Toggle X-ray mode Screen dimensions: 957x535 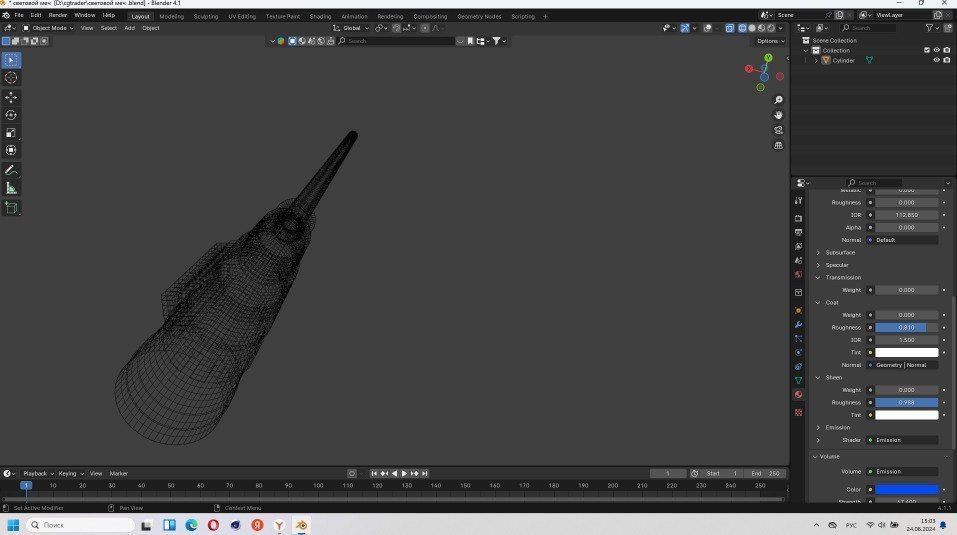pos(729,28)
